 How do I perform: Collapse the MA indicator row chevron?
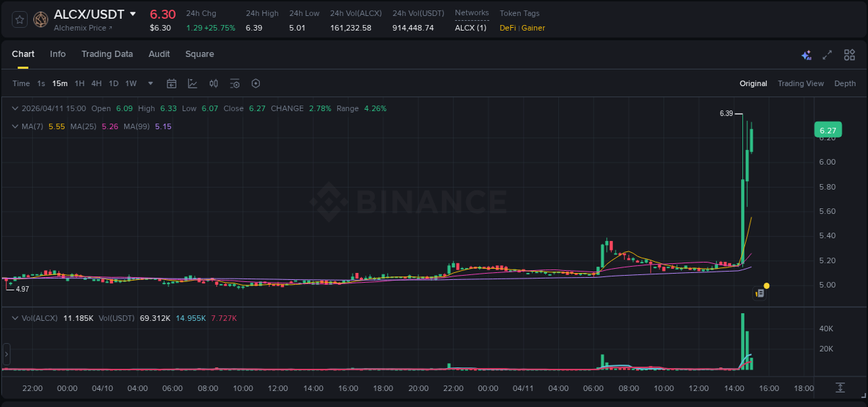click(15, 126)
